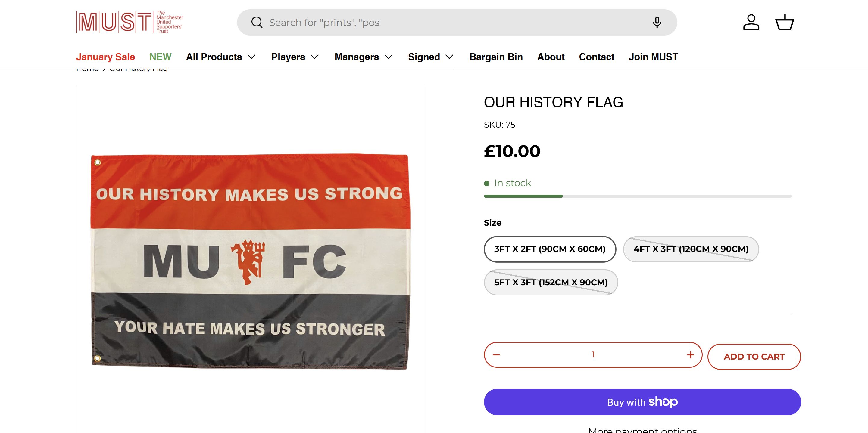Click the stock level progress bar
Viewport: 868px width, 433px height.
point(637,196)
